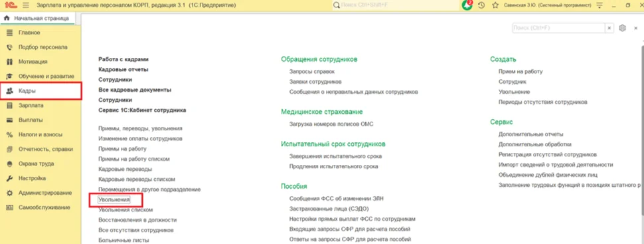Open Завершения испытательного срока
This screenshot has height=244, width=644.
pos(335,156)
